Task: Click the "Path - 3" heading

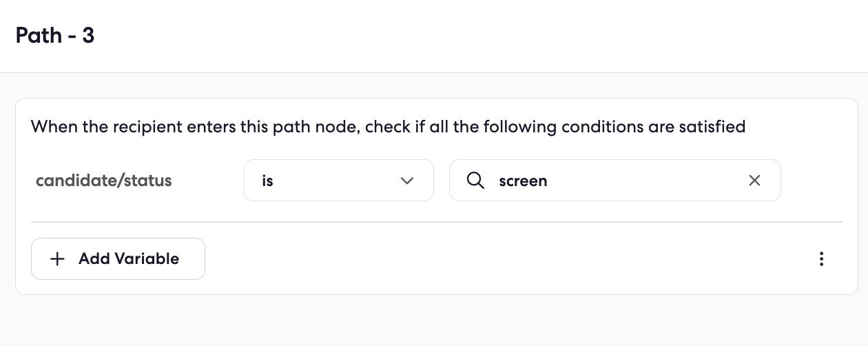Action: [55, 35]
